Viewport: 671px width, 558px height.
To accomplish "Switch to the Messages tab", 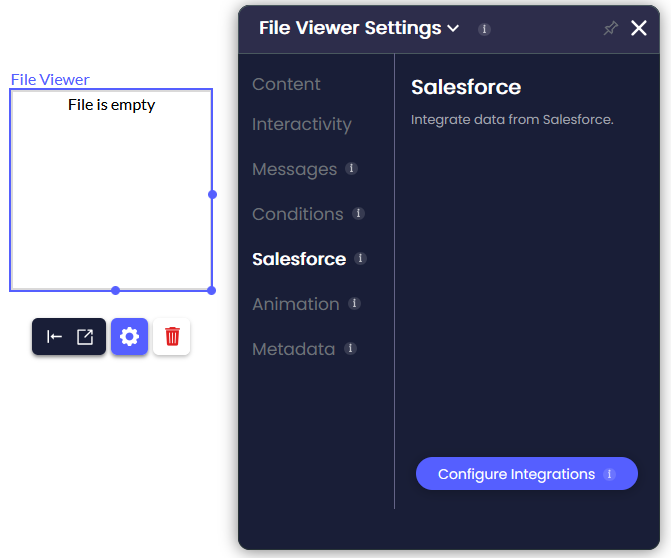I will tap(294, 169).
